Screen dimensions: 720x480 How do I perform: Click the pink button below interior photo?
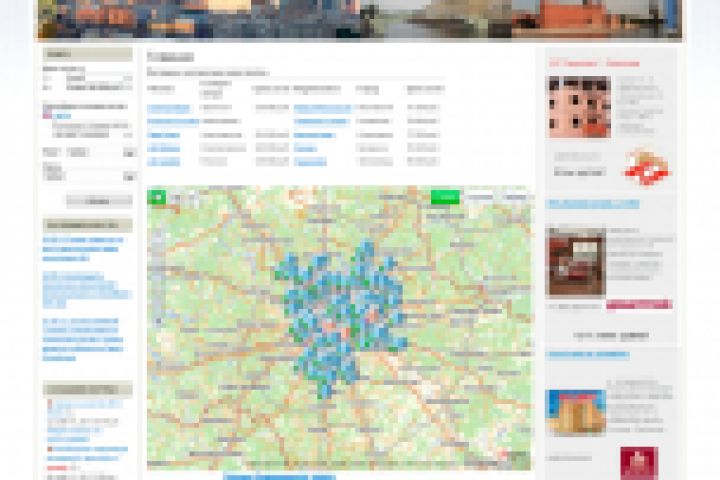pyautogui.click(x=639, y=305)
